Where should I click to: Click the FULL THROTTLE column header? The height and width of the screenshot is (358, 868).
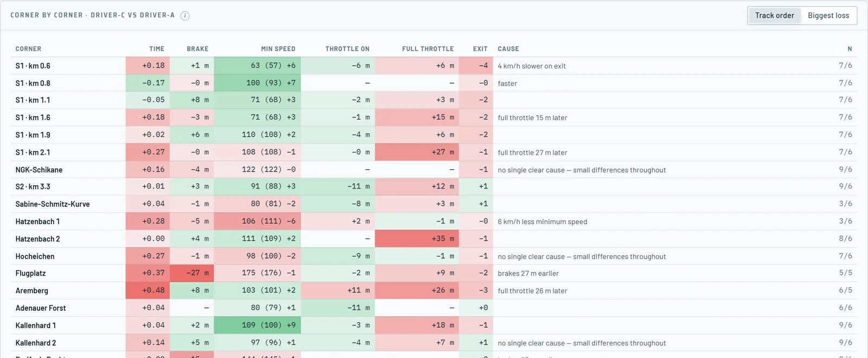(x=428, y=49)
